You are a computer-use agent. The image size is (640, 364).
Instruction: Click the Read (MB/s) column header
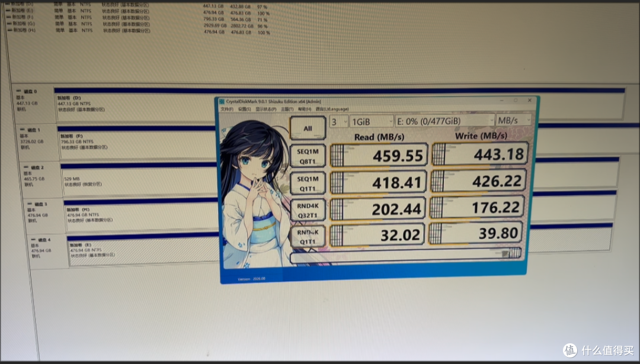point(379,137)
